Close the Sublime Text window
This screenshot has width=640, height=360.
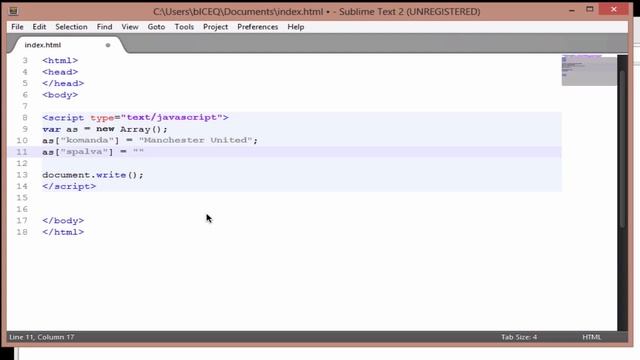tap(614, 9)
